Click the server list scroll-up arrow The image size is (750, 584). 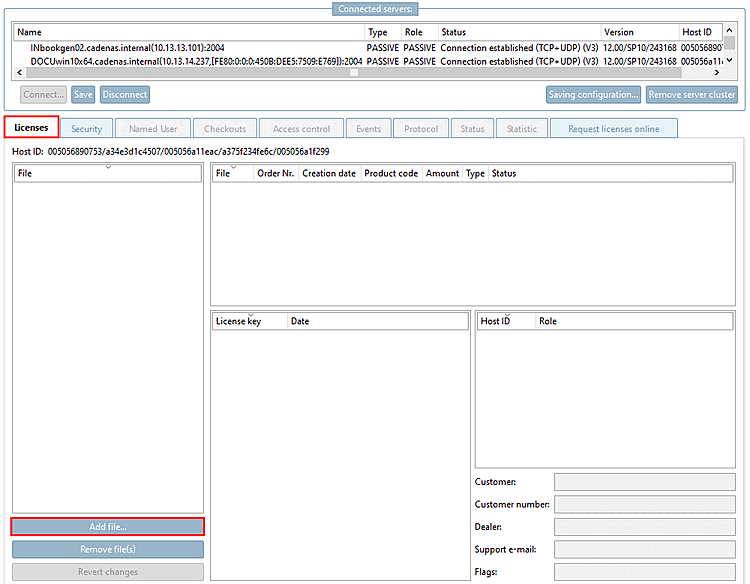click(x=729, y=30)
